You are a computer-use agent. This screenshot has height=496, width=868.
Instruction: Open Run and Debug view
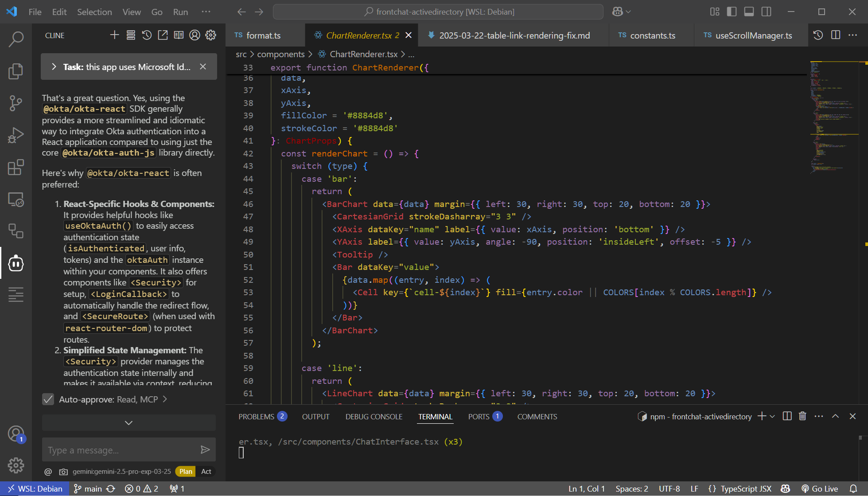16,135
